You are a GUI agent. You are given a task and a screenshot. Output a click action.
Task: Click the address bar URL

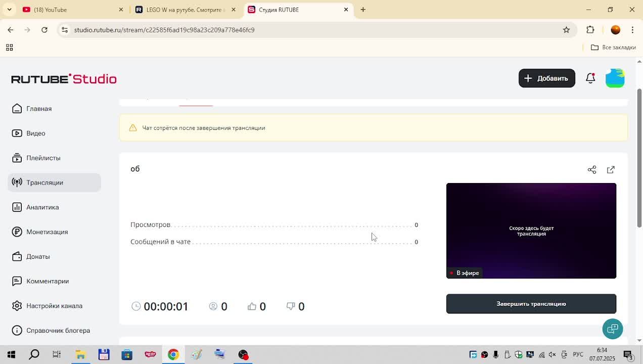pyautogui.click(x=164, y=30)
